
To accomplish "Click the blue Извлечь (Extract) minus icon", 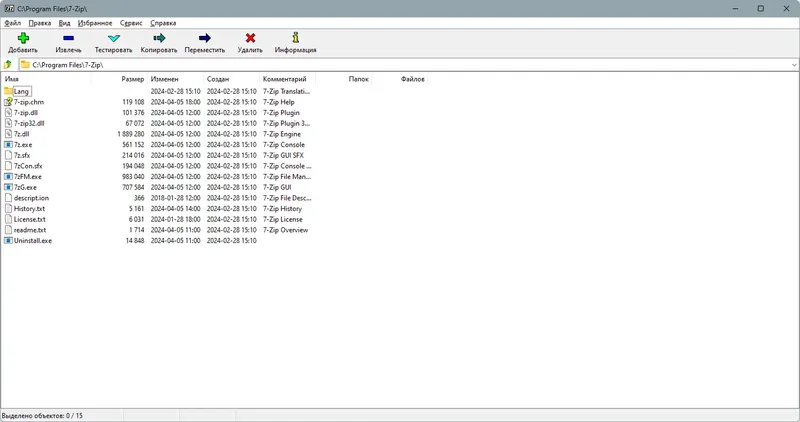I will [68, 38].
